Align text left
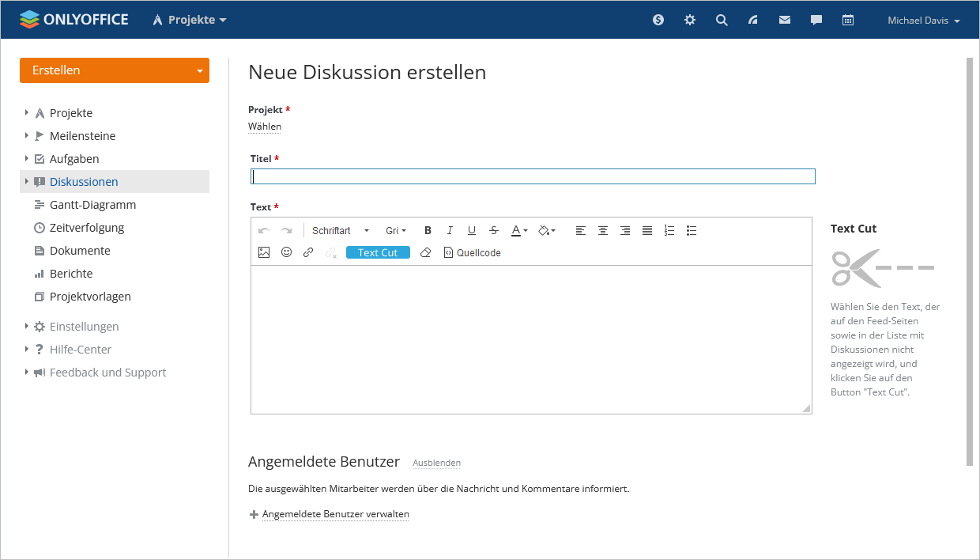Screen dimensions: 980x560 (581, 230)
